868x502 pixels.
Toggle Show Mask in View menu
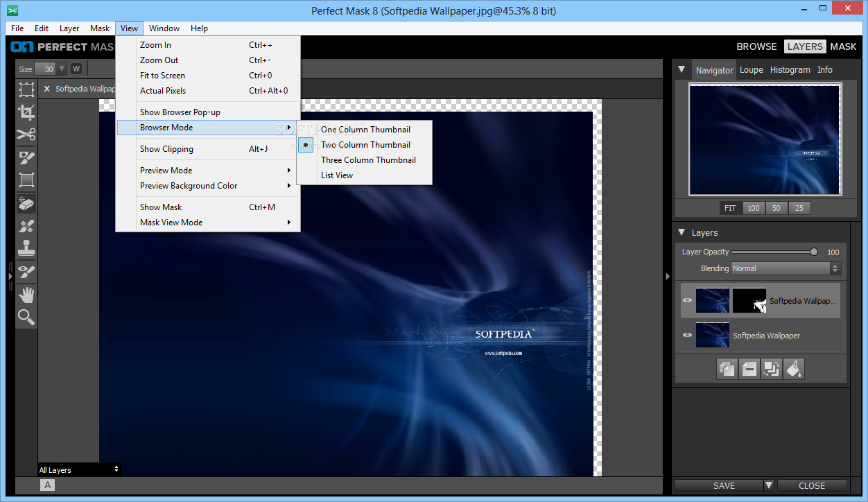[x=208, y=207]
